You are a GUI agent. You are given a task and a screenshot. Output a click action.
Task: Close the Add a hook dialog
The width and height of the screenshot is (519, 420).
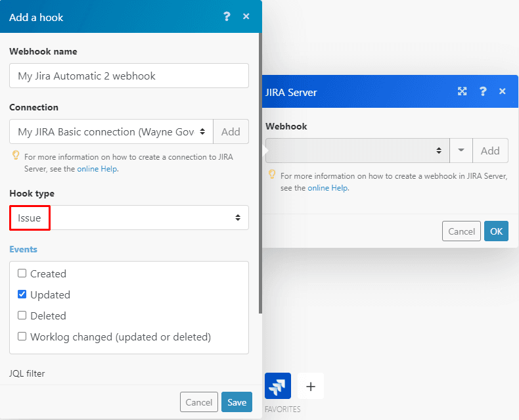click(246, 16)
